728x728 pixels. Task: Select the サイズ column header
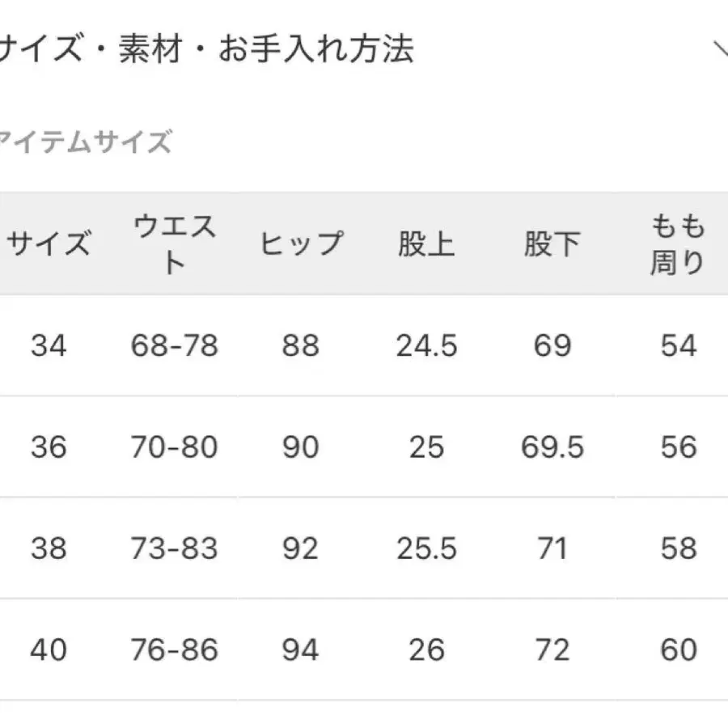click(49, 243)
